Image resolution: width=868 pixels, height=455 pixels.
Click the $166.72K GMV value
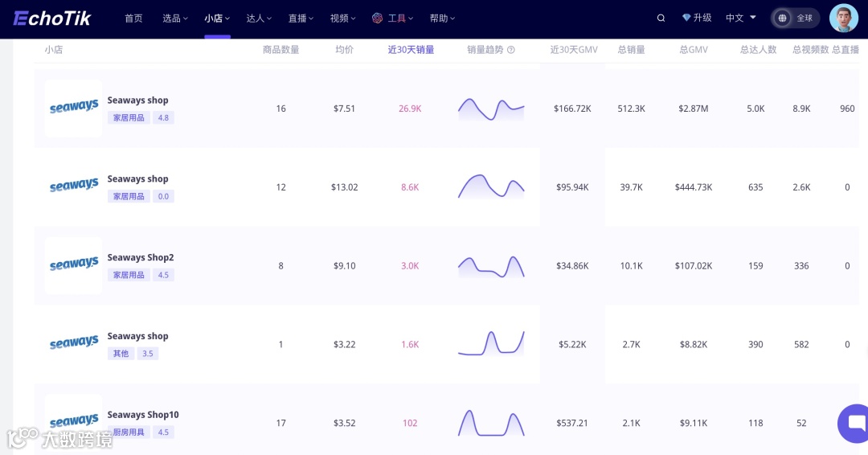(x=572, y=109)
